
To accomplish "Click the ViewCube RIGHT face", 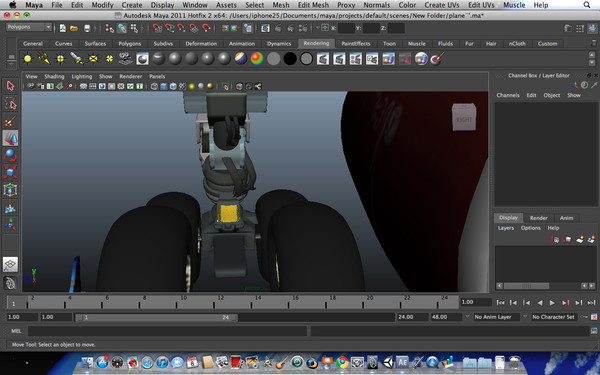I will tap(464, 120).
